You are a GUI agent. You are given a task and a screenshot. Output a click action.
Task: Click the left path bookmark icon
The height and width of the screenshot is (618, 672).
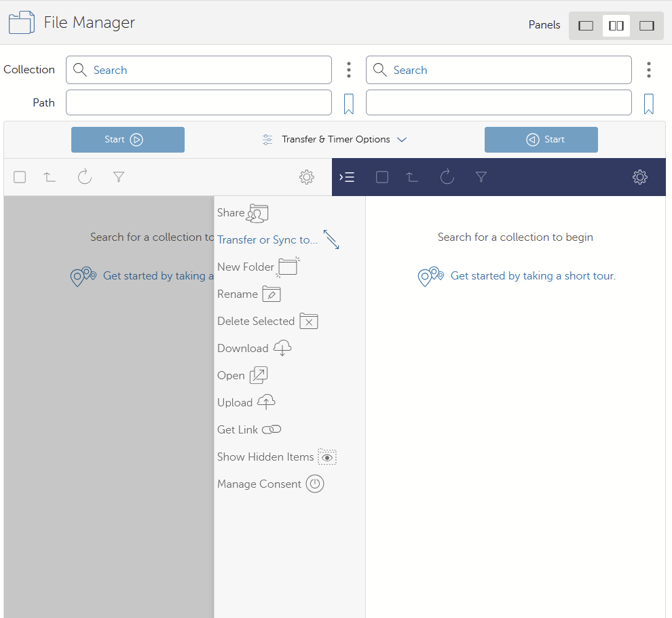click(348, 104)
